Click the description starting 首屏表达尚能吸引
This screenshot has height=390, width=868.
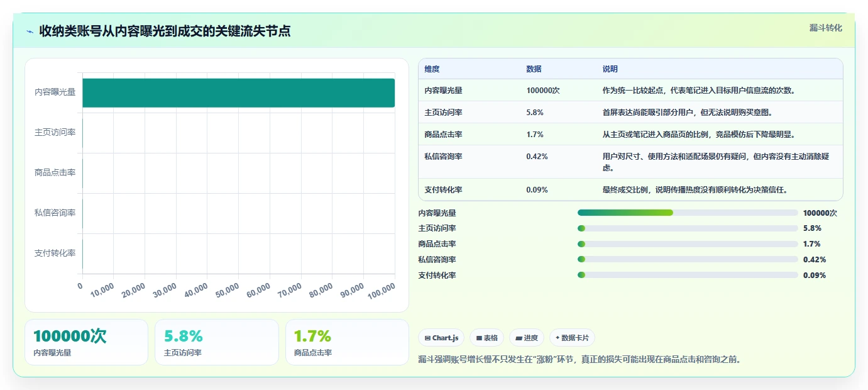[x=688, y=113]
